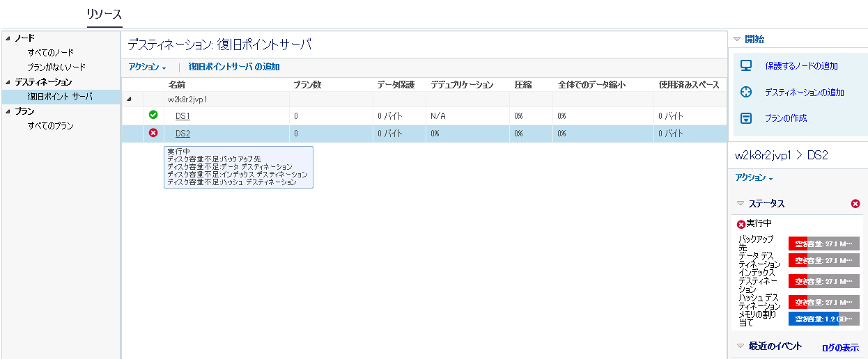Collapse the プラン tree section

point(8,111)
